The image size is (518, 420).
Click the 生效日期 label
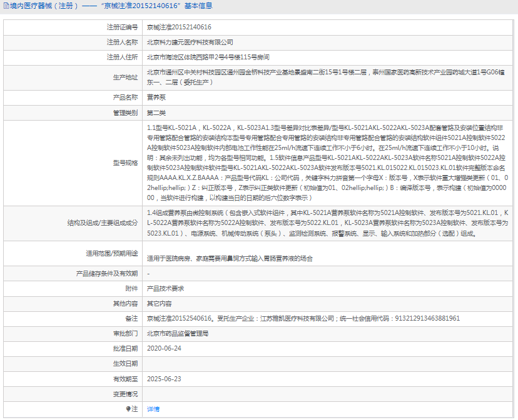click(126, 364)
